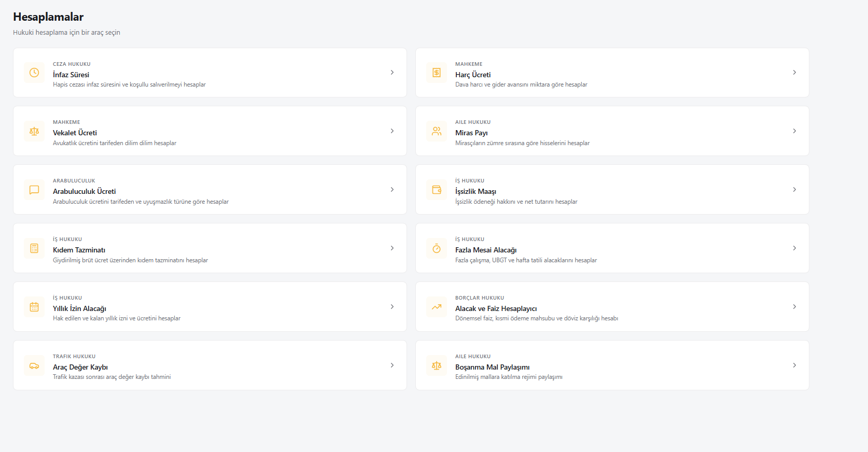Click the ARABULUCULUK category label
The height and width of the screenshot is (452, 868).
click(74, 181)
